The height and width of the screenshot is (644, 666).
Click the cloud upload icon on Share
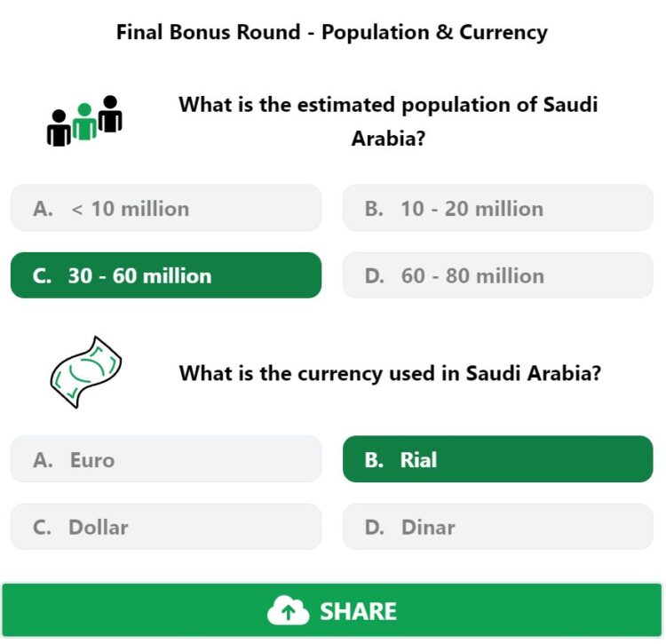coord(288,611)
